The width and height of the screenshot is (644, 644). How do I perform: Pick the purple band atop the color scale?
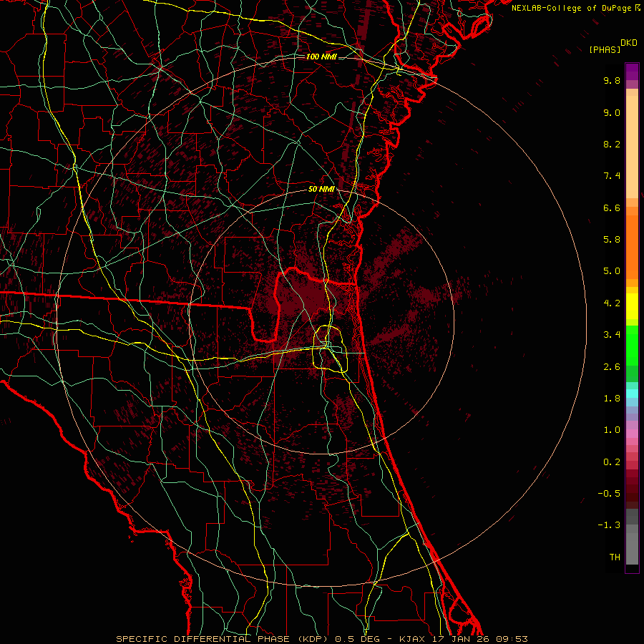click(632, 72)
